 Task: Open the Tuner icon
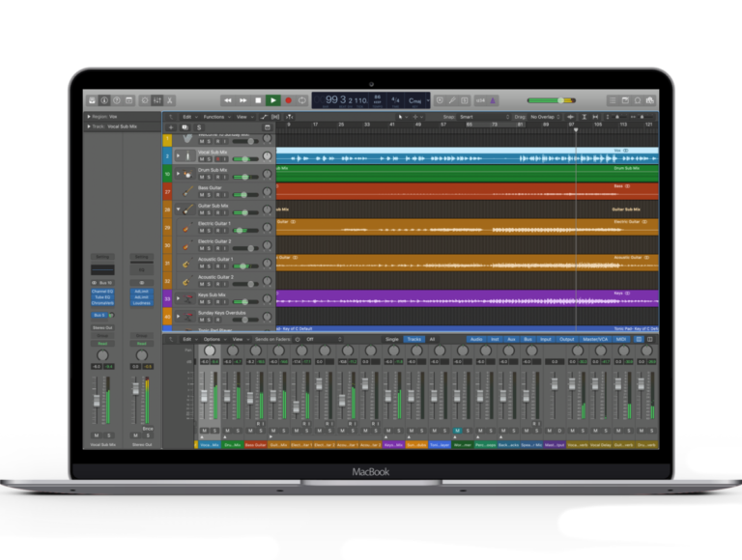[x=452, y=100]
